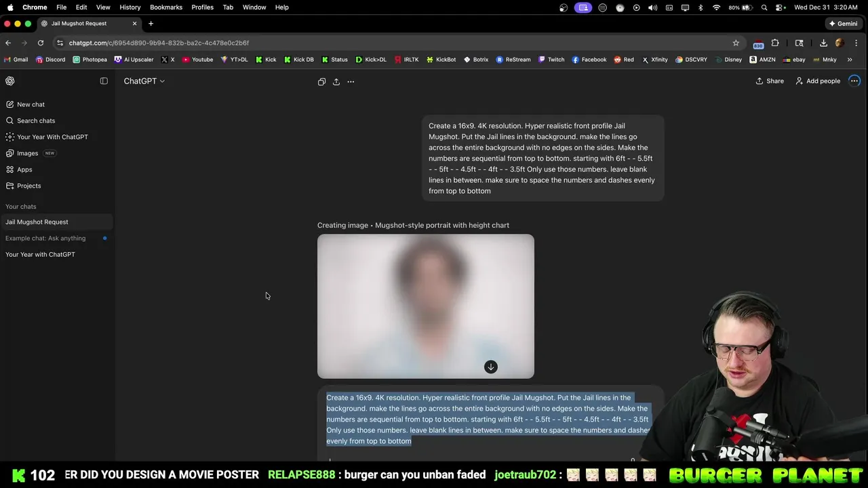Image resolution: width=868 pixels, height=488 pixels.
Task: Click the Share button
Action: [770, 81]
